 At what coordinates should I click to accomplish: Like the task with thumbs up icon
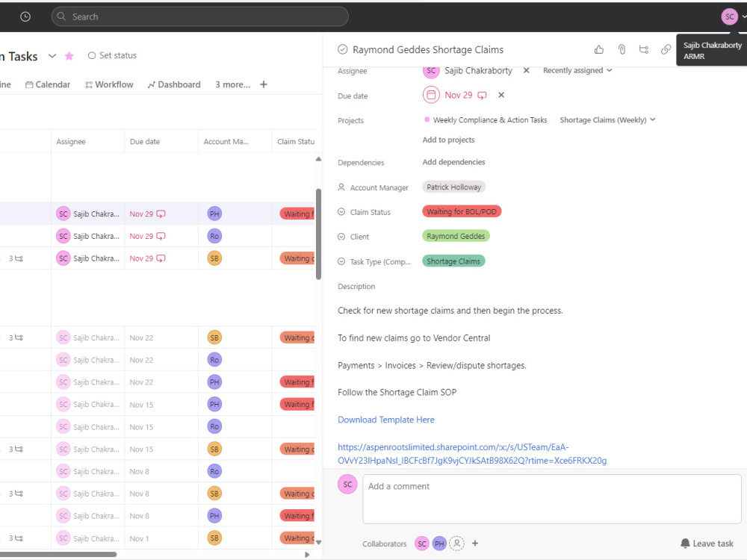599,49
